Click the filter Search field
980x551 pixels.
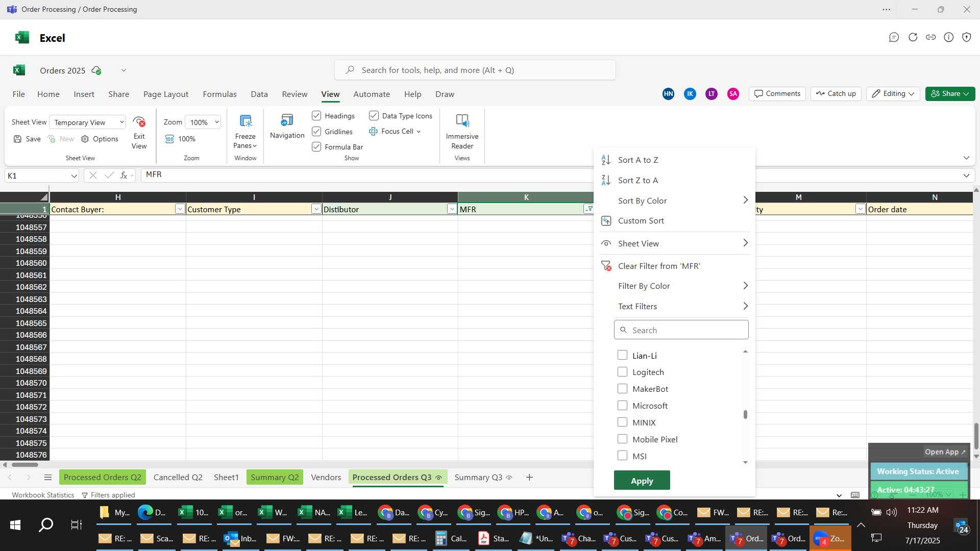[x=681, y=330]
